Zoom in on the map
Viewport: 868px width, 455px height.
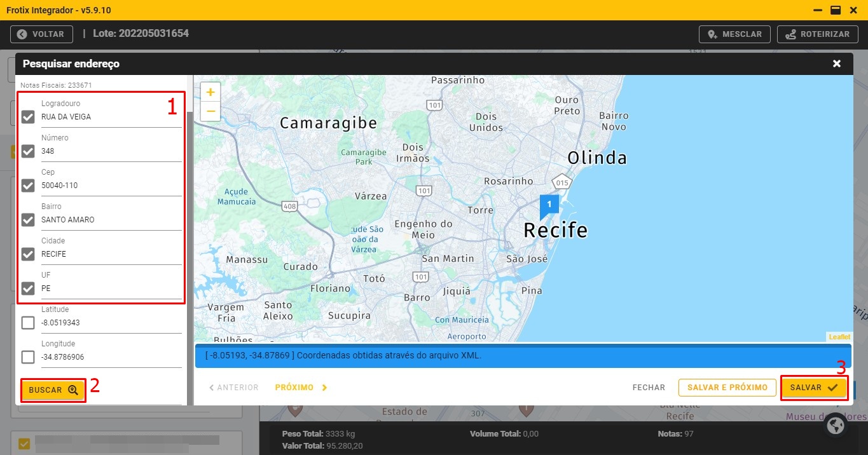coord(210,92)
